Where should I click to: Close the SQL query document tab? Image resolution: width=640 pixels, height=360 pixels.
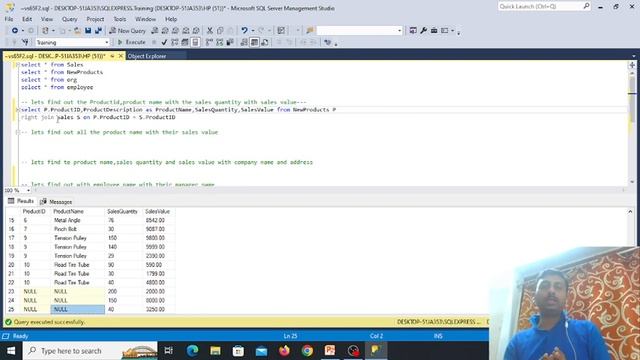coord(121,56)
